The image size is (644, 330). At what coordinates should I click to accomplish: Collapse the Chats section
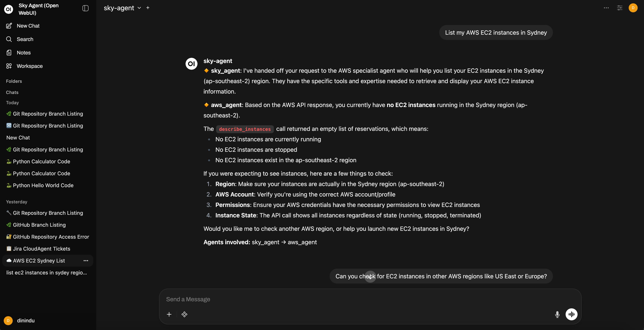[x=12, y=92]
